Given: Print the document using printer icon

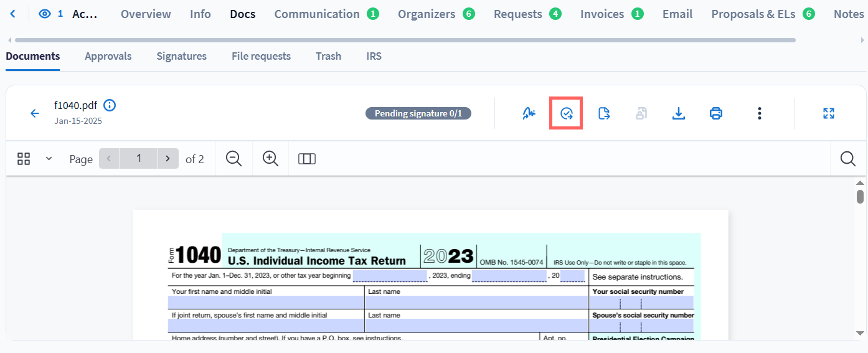Looking at the screenshot, I should tap(716, 113).
